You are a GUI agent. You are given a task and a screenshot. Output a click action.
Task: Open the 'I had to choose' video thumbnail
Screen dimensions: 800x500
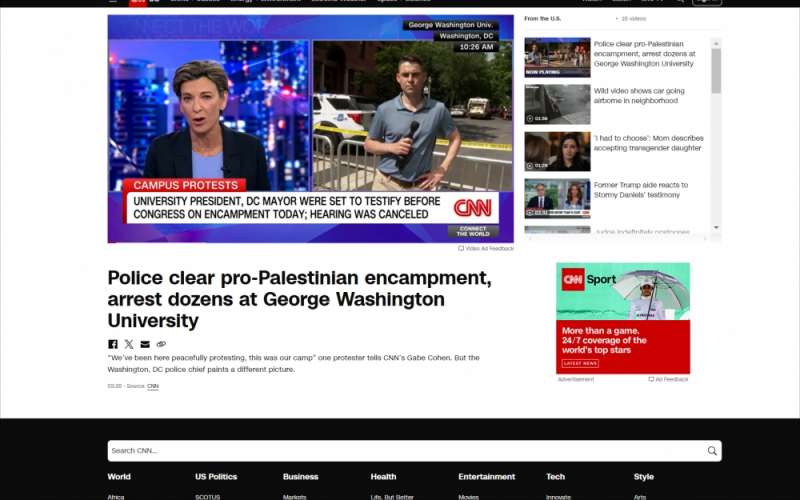pos(557,152)
